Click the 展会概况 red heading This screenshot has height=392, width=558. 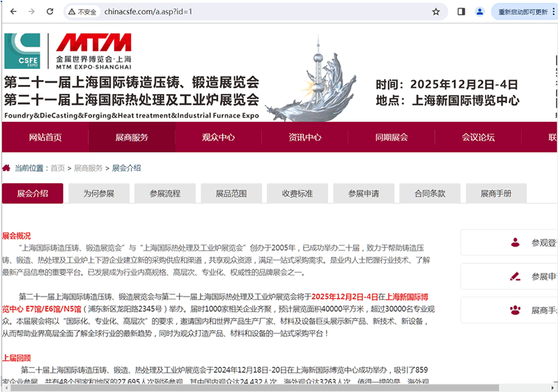pyautogui.click(x=16, y=235)
